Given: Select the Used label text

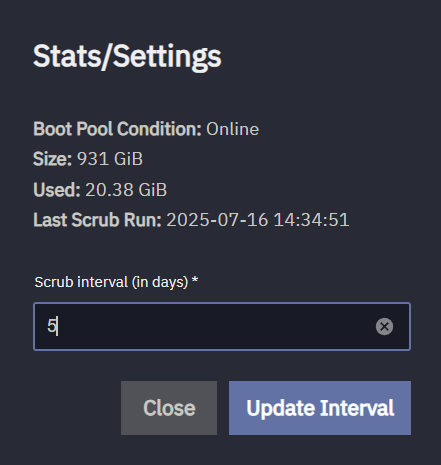Looking at the screenshot, I should coord(57,190).
